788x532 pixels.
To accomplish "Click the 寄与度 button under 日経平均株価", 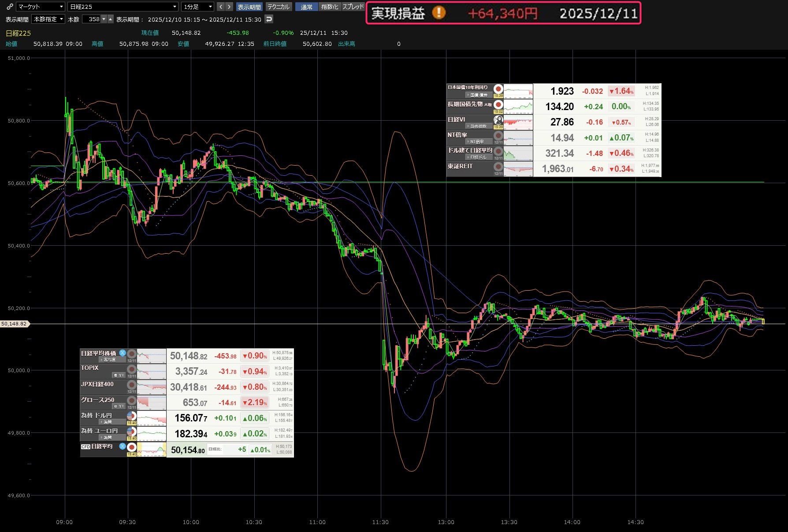I will tap(108, 360).
